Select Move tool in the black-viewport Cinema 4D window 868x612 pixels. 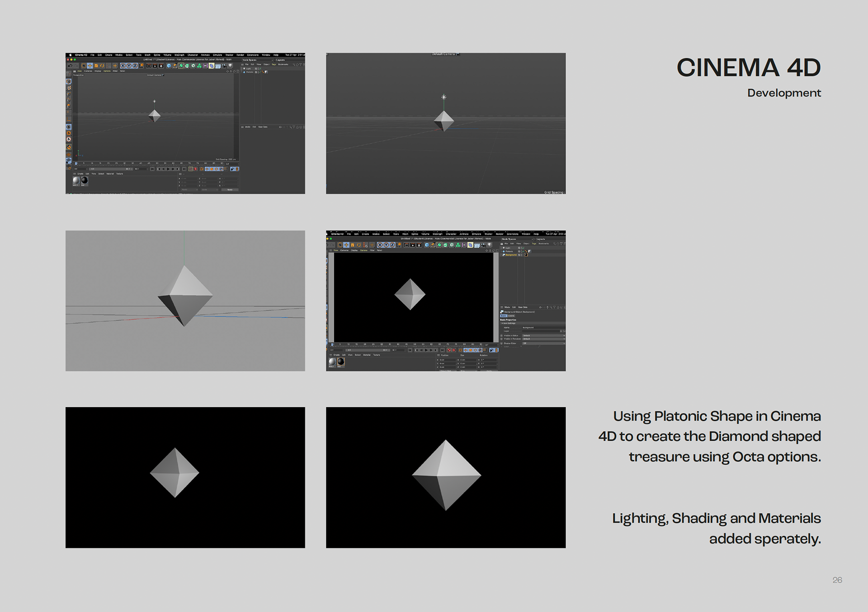(346, 245)
